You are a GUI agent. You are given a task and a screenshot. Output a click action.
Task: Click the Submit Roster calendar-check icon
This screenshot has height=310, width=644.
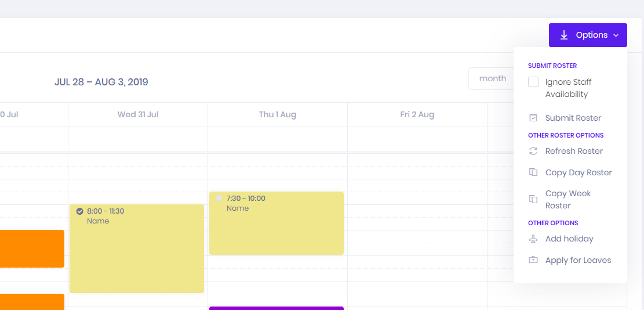[x=533, y=118]
